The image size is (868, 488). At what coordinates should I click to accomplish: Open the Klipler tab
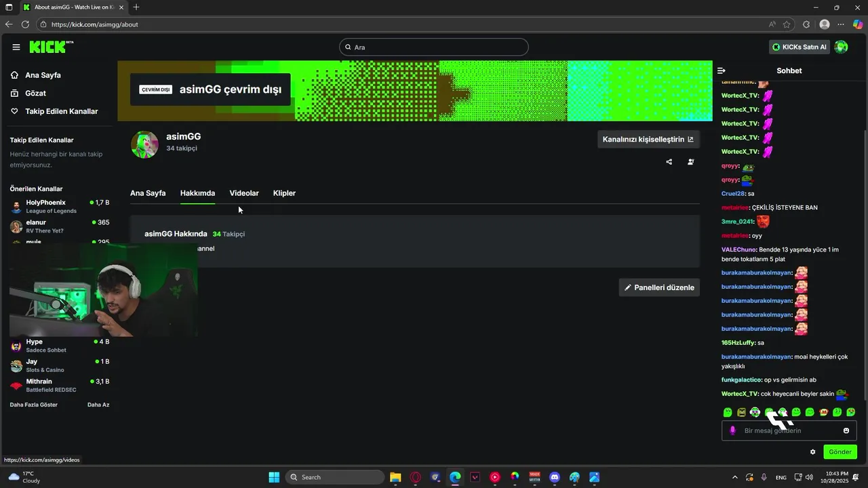[284, 193]
